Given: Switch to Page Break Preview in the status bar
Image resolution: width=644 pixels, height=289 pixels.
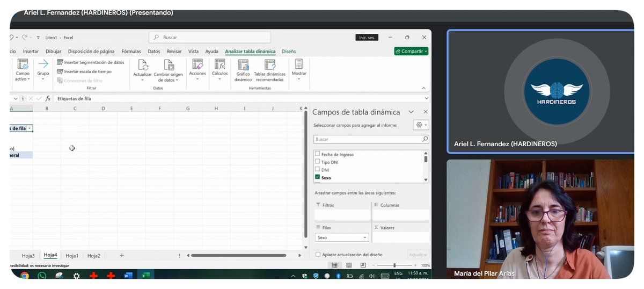Looking at the screenshot, I should tap(363, 265).
